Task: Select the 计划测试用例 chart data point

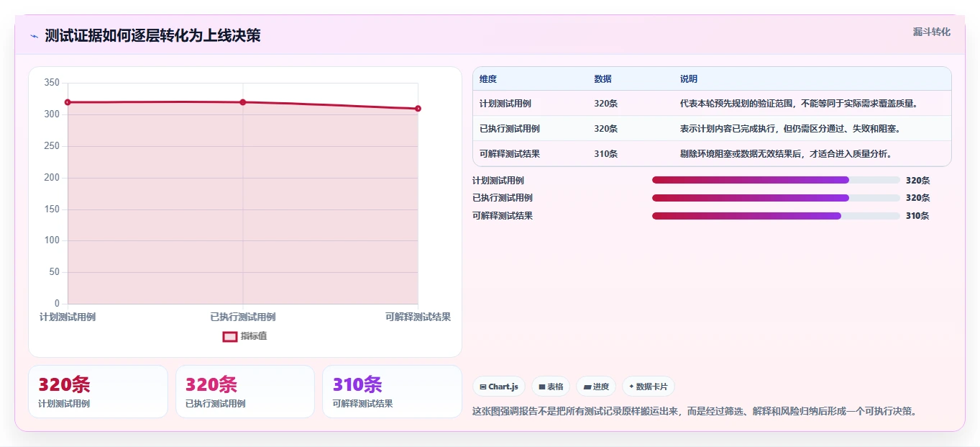Action: [x=68, y=102]
